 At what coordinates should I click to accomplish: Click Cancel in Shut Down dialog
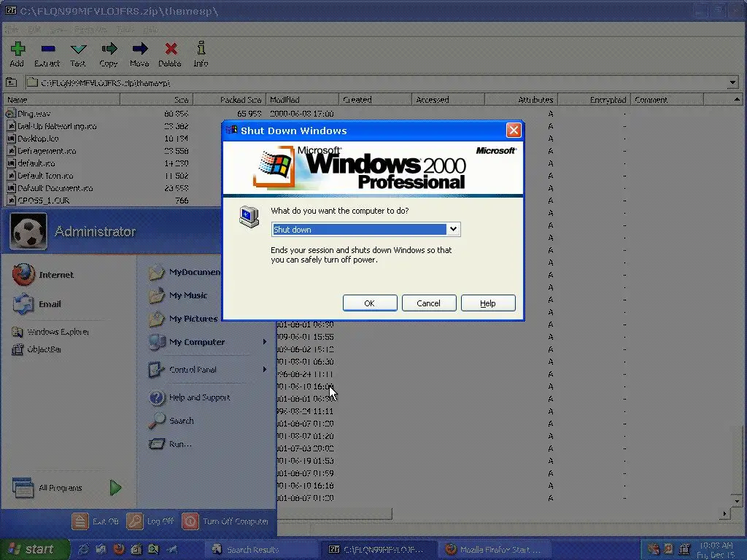[429, 303]
